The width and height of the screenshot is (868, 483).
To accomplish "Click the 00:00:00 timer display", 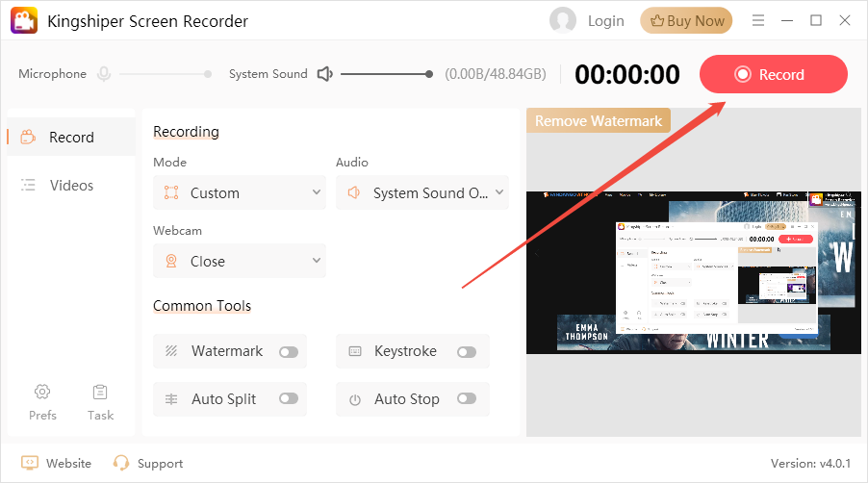I will coord(626,74).
